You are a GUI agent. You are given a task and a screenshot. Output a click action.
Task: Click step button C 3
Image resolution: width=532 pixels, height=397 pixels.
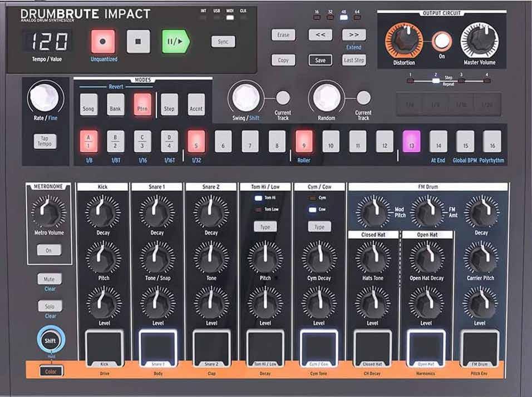pos(142,141)
